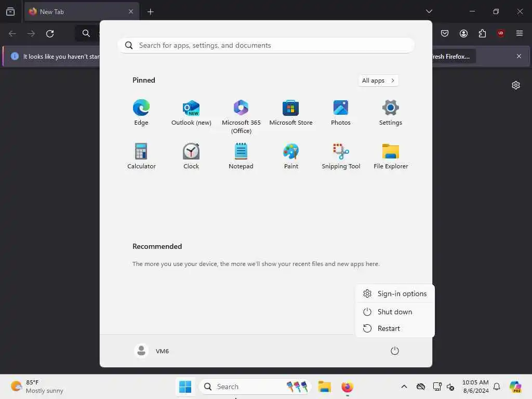Choose Restart in power menu

tap(395, 328)
